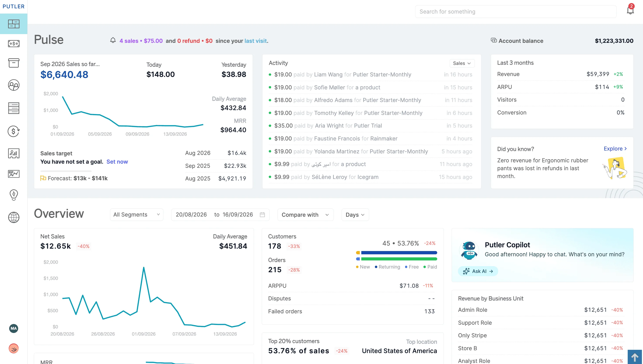Click the Account balance $1,223,331.00 amount
This screenshot has width=643, height=364.
(x=614, y=41)
